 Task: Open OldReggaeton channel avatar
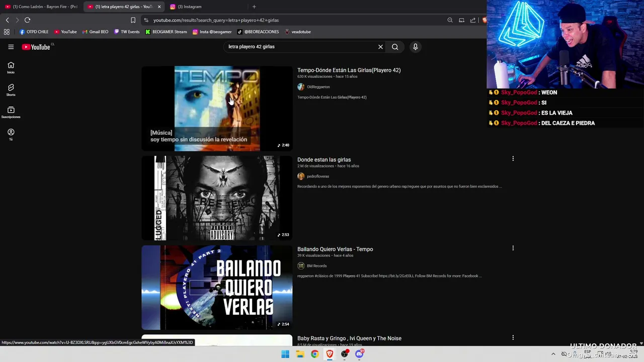pos(301,87)
